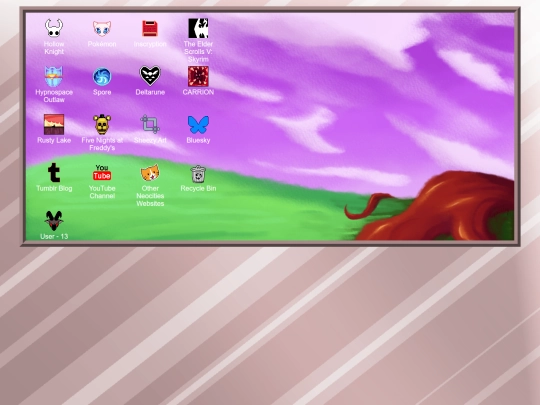Click the "Tumblr Blog" label text

54,188
